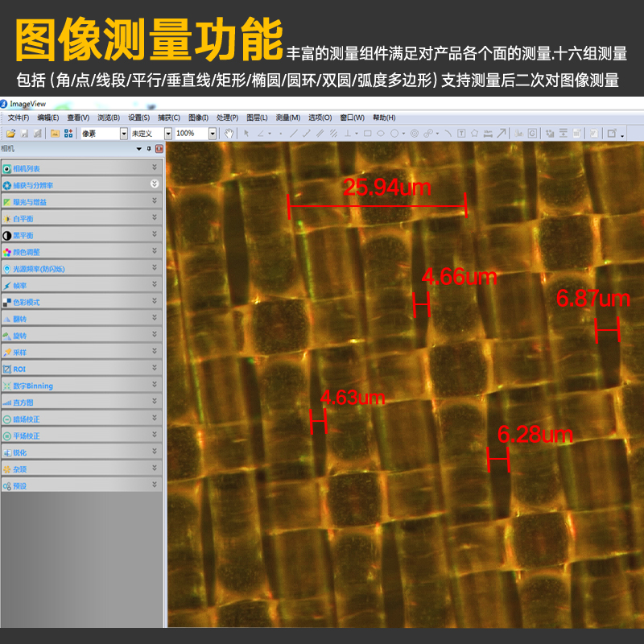Select the Angle measurement tool
This screenshot has width=644, height=644.
click(x=260, y=134)
